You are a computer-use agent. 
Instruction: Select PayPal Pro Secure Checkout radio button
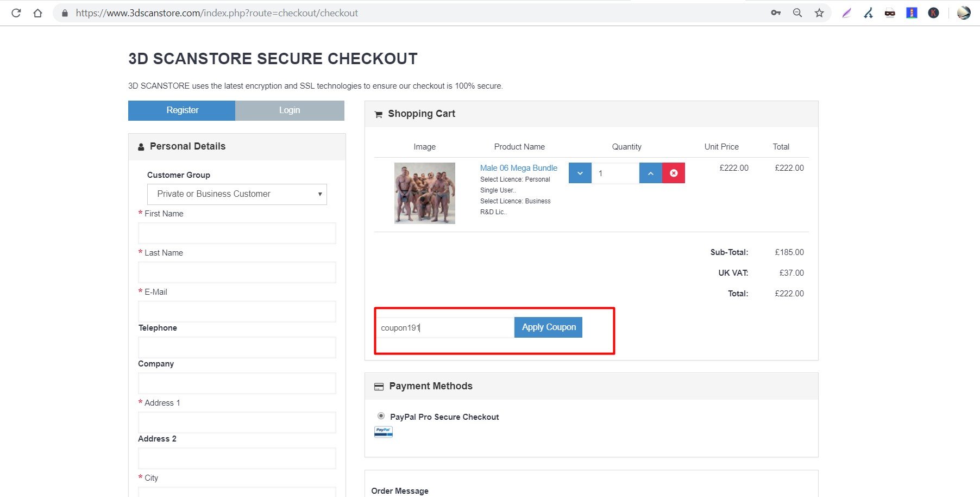381,416
